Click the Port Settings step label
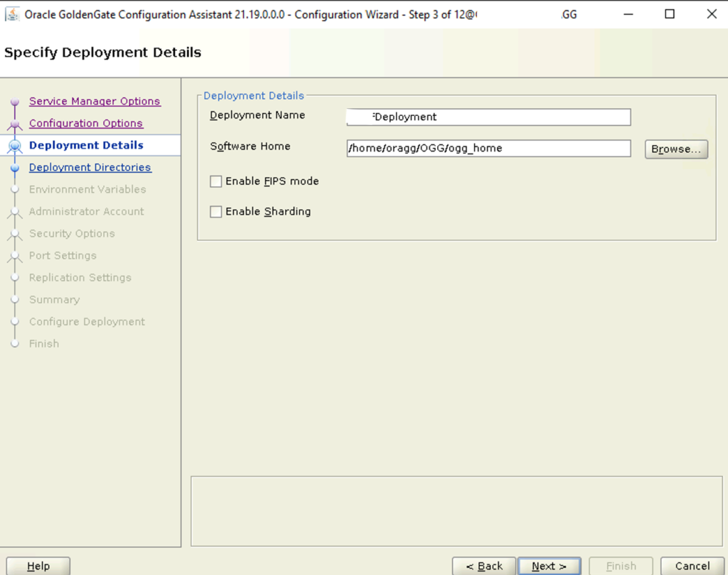 63,256
